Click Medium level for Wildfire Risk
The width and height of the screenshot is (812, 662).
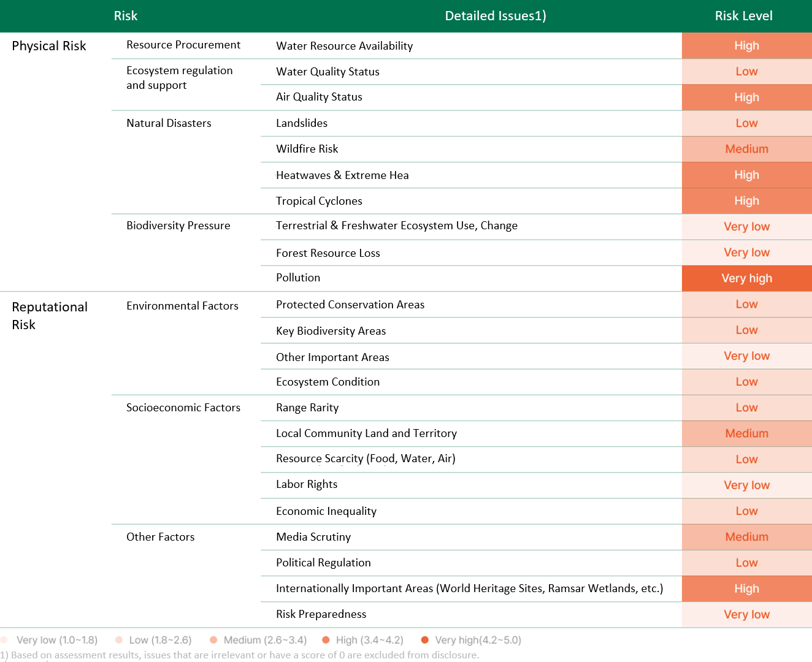pos(747,149)
